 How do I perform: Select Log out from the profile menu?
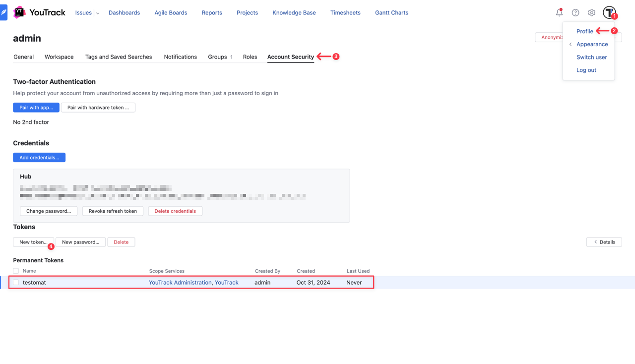coord(586,70)
